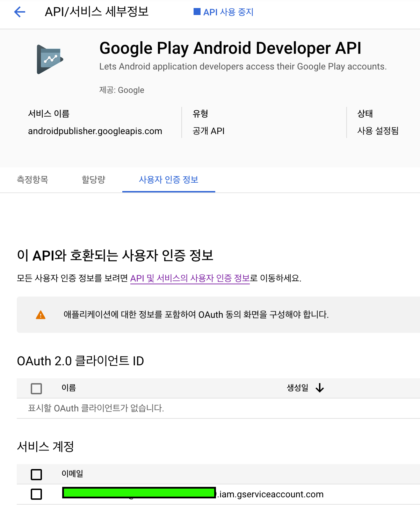Click the warning triangle in the OAuth notice

tap(41, 315)
